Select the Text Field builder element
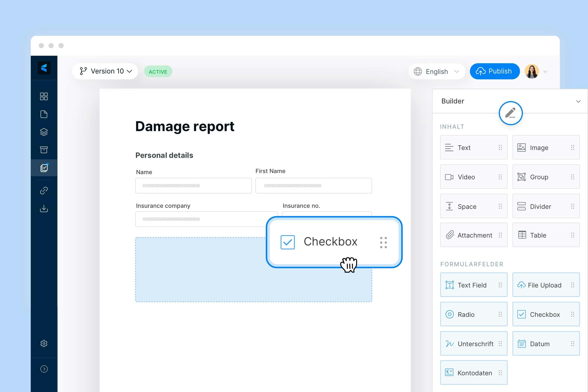 473,285
